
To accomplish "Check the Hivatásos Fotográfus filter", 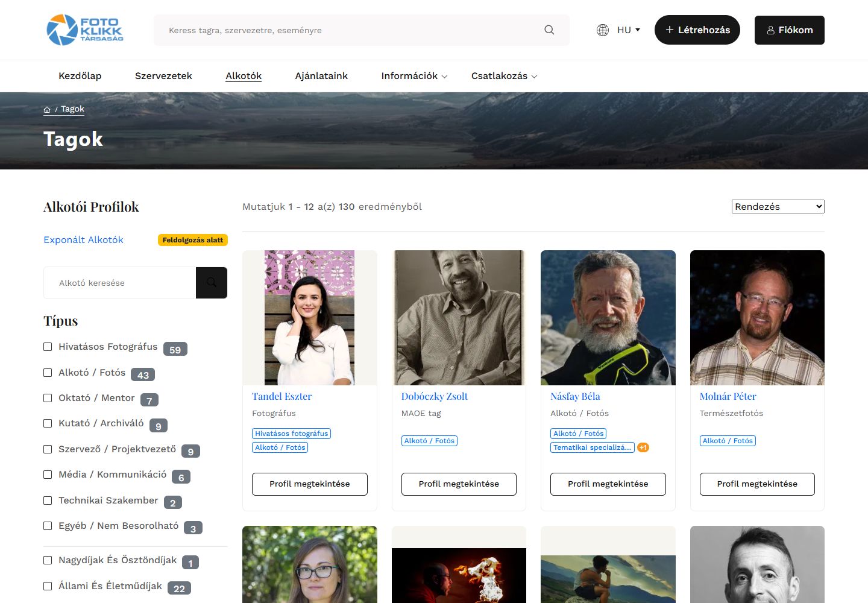I will pos(48,347).
